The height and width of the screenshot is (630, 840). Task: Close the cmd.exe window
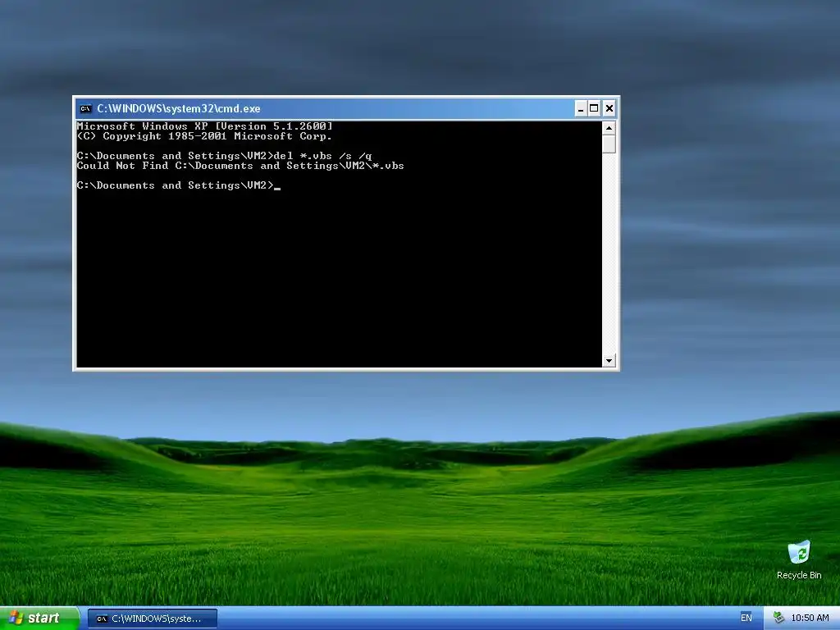tap(609, 109)
